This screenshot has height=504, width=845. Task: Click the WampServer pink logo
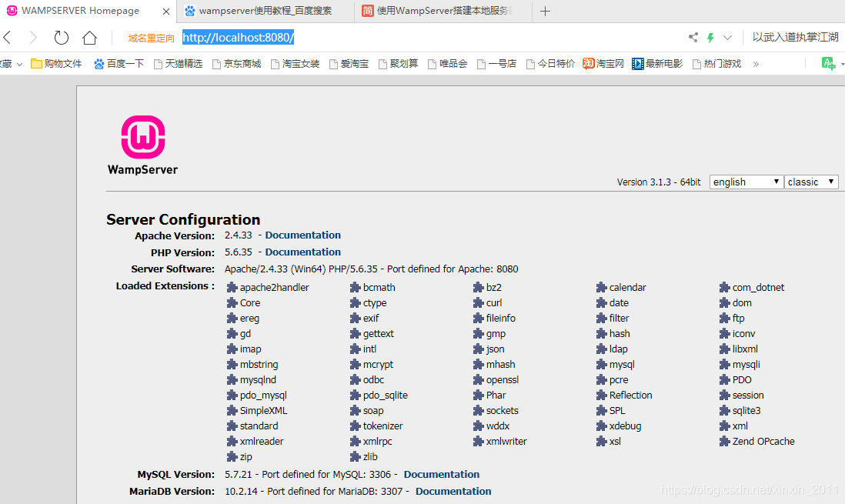pos(143,137)
